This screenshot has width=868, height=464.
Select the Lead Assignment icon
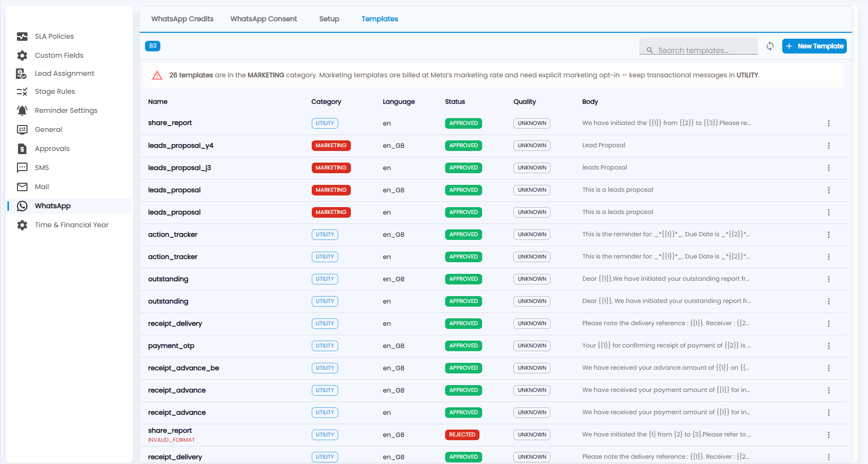pos(22,74)
